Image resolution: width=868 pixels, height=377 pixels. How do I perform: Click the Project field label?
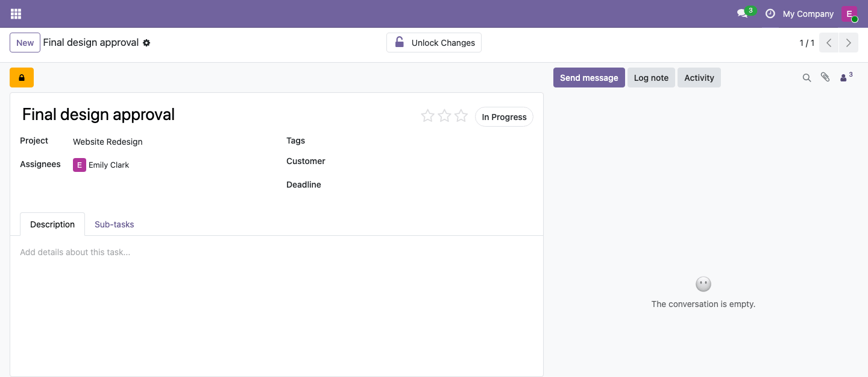34,141
